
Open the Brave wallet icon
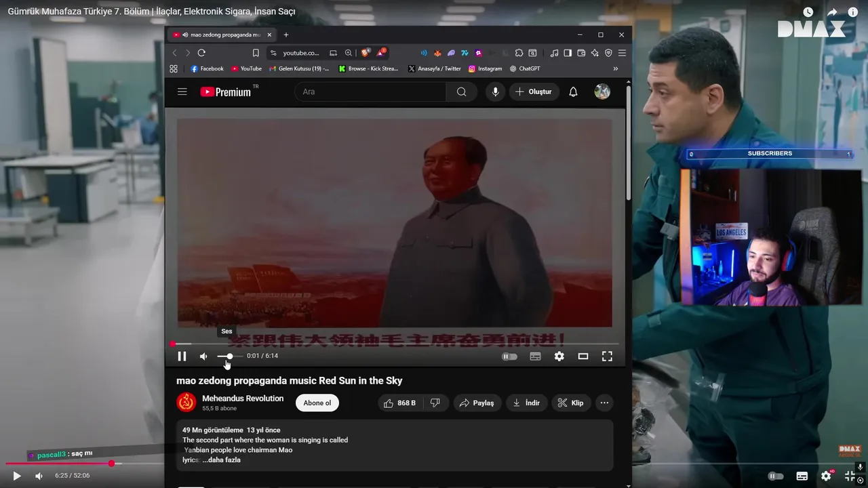581,53
